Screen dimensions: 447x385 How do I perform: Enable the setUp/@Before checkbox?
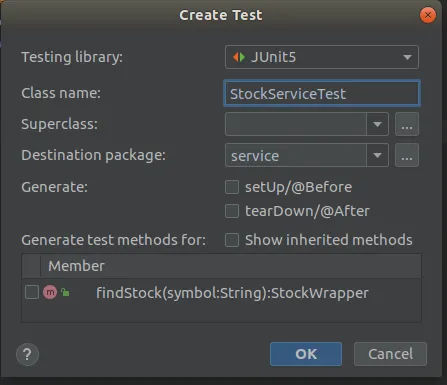pyautogui.click(x=232, y=187)
